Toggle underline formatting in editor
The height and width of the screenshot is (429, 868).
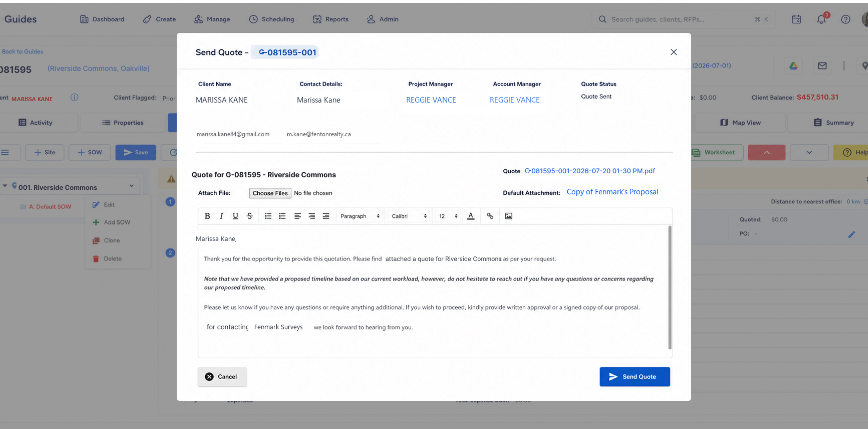(235, 216)
